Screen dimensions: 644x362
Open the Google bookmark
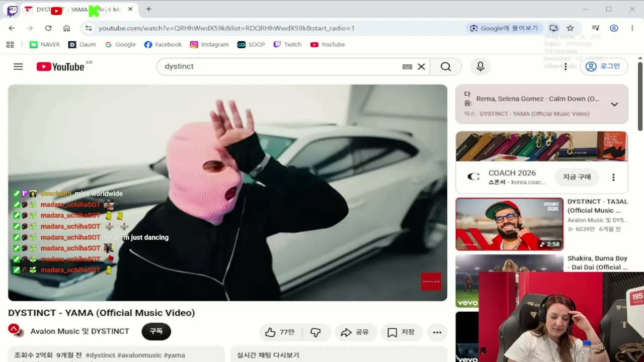pos(120,45)
